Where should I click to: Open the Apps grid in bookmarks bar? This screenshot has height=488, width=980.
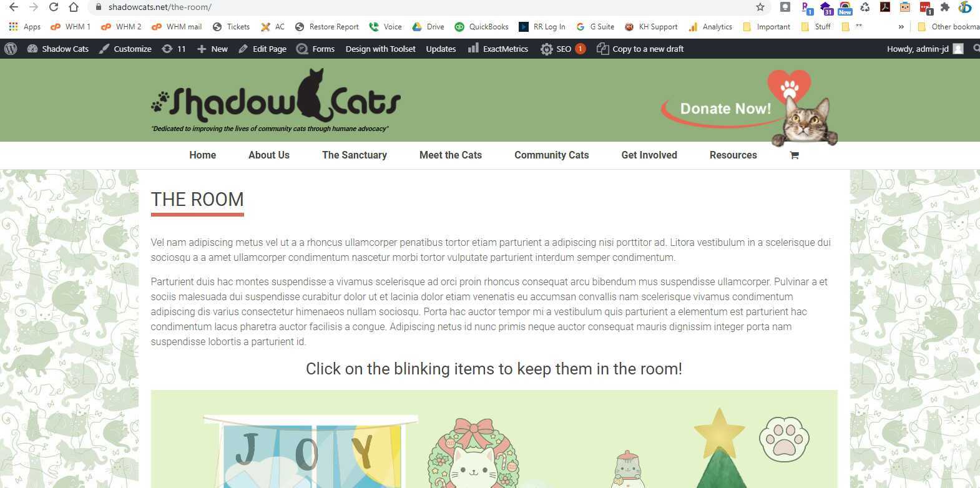point(25,27)
